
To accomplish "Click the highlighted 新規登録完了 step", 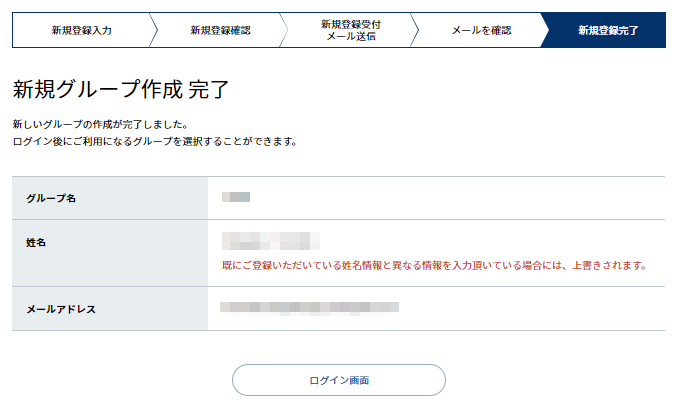I will coord(608,30).
